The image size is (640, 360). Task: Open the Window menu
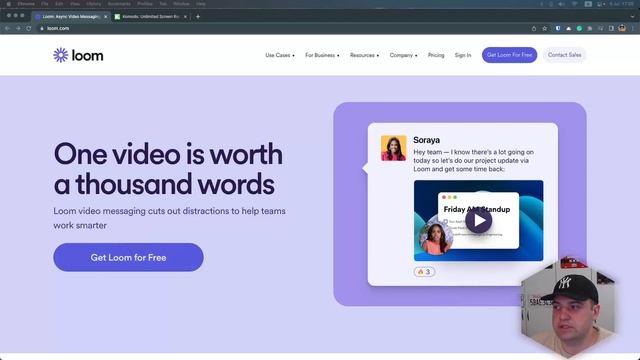pyautogui.click(x=181, y=4)
